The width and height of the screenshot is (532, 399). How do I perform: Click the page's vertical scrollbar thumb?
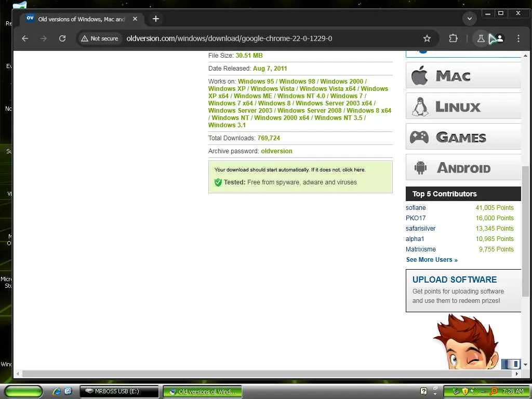(x=525, y=231)
